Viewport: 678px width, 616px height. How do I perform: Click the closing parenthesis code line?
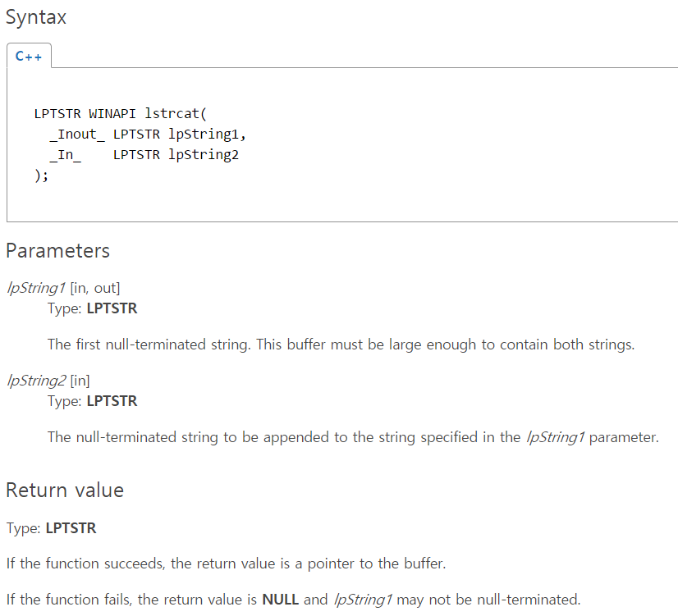pos(41,175)
